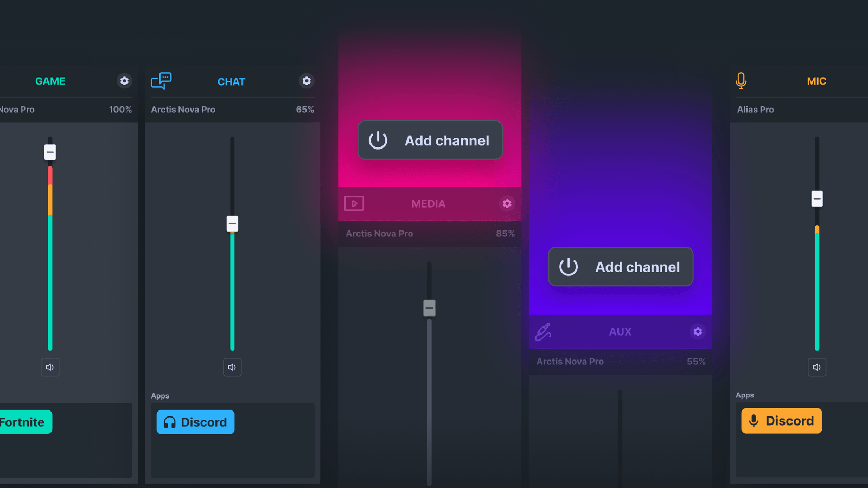Add channel on the AUX strip
Viewport: 868px width, 488px height.
[620, 267]
